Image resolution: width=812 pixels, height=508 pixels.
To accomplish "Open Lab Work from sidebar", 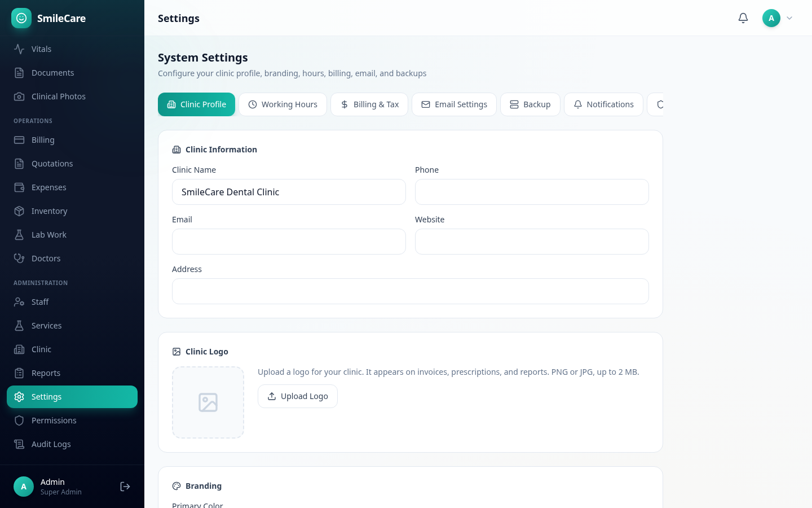I will click(72, 235).
